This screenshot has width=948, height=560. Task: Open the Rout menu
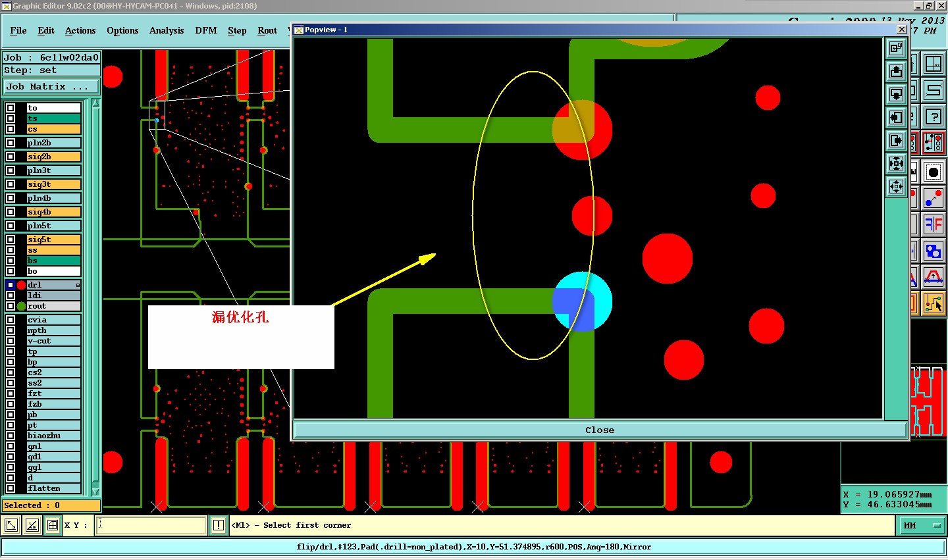click(267, 30)
